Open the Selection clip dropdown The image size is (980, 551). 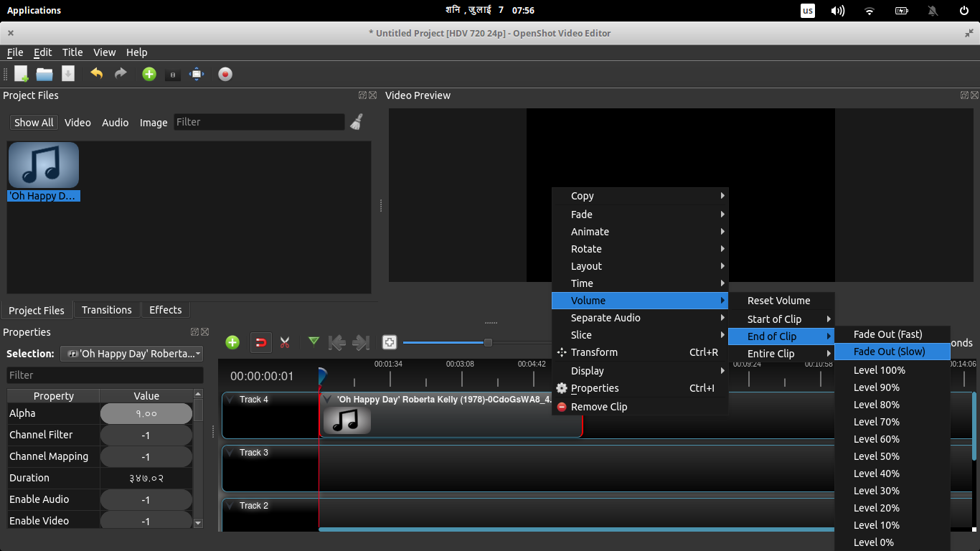(132, 354)
